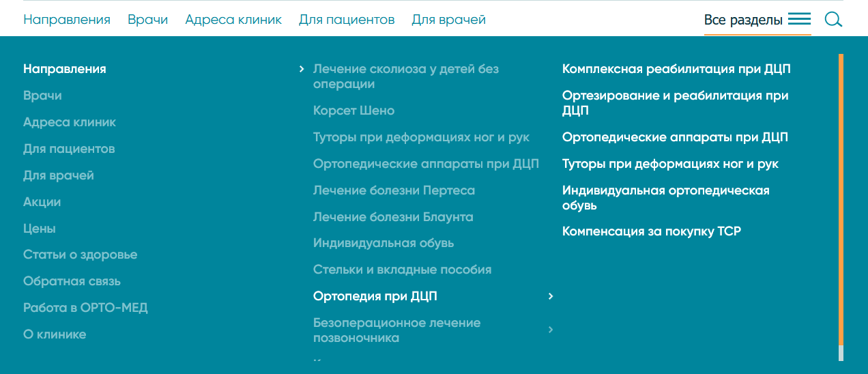Select Для пациентов in top navigation
868x374 pixels.
(347, 20)
